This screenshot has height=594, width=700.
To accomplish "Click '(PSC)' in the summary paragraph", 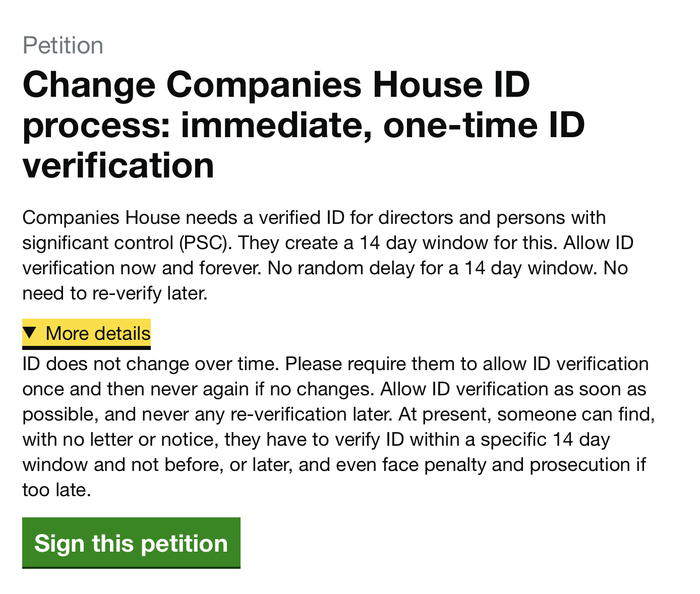I will coord(205,243).
